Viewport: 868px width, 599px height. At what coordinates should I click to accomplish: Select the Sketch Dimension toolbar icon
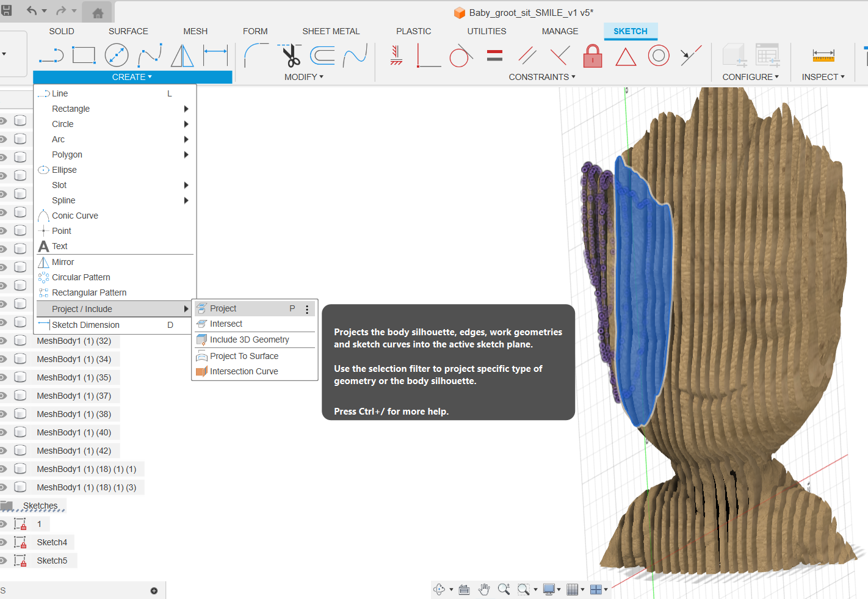[215, 56]
